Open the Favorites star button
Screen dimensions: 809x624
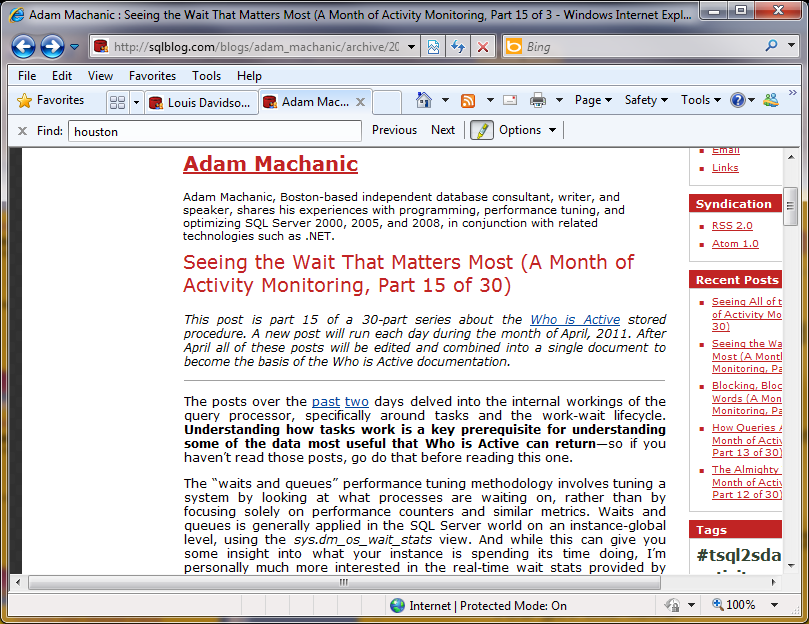coord(51,100)
